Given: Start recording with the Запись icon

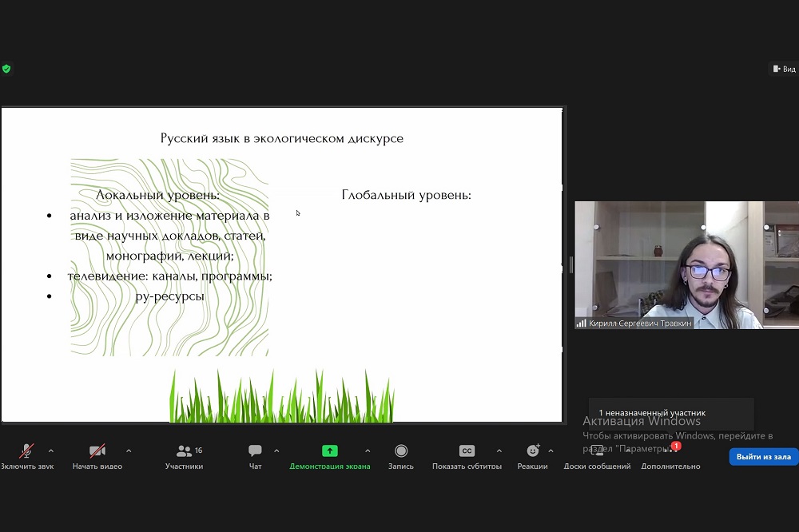Looking at the screenshot, I should 401,451.
